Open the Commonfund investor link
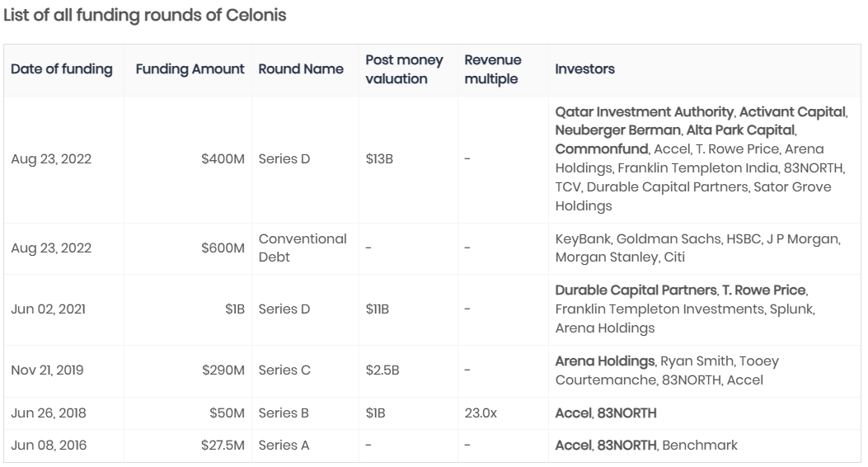 tap(601, 149)
